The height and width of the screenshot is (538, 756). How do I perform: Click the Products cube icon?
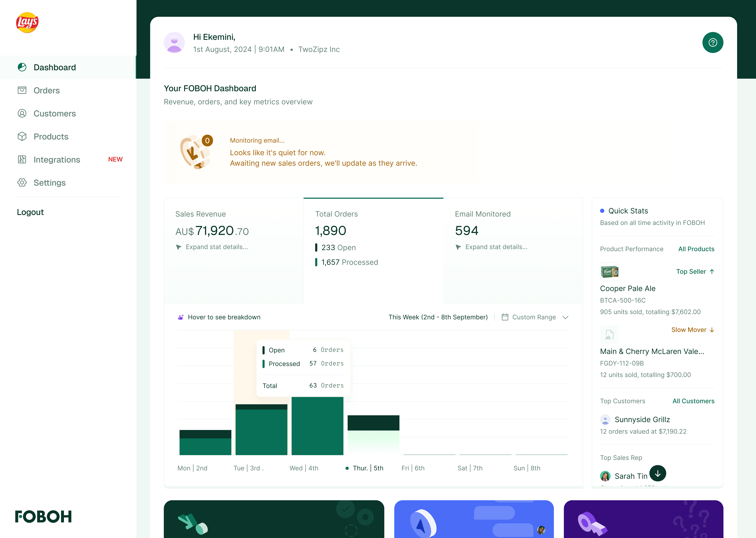[x=22, y=136]
